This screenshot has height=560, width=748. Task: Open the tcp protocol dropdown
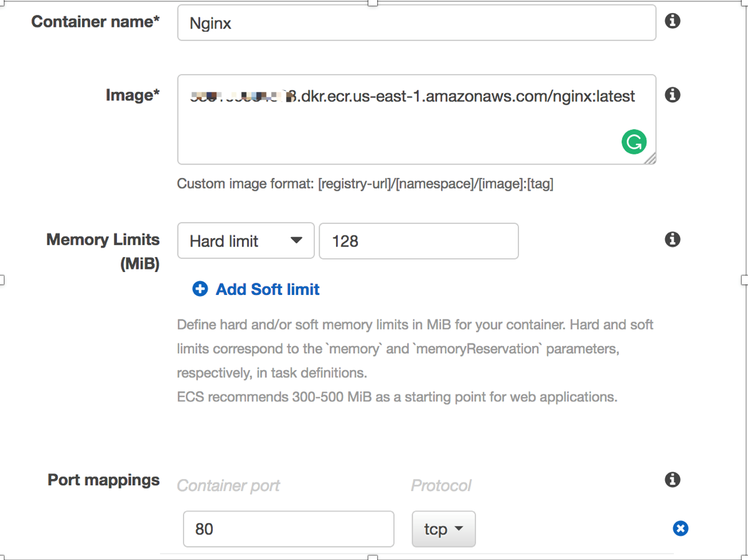(x=444, y=529)
